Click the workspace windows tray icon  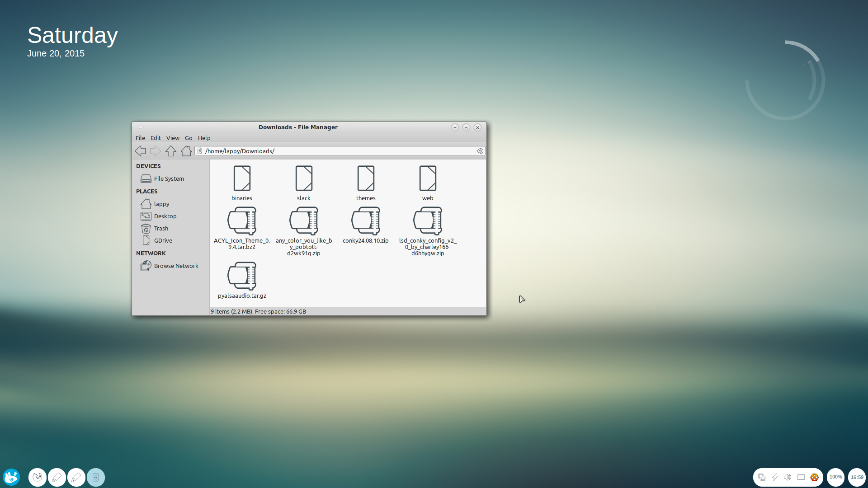tap(762, 477)
